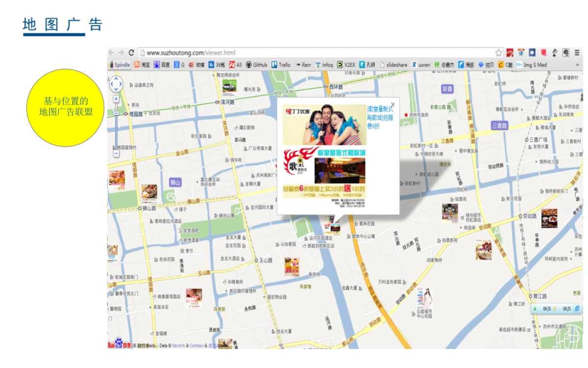Click the 滨河路 metro station marker
The image size is (588, 368).
point(217,103)
